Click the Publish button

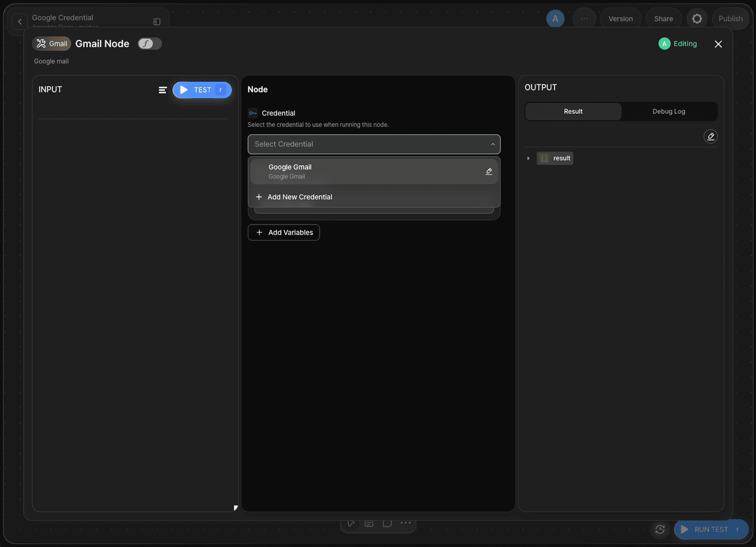730,19
